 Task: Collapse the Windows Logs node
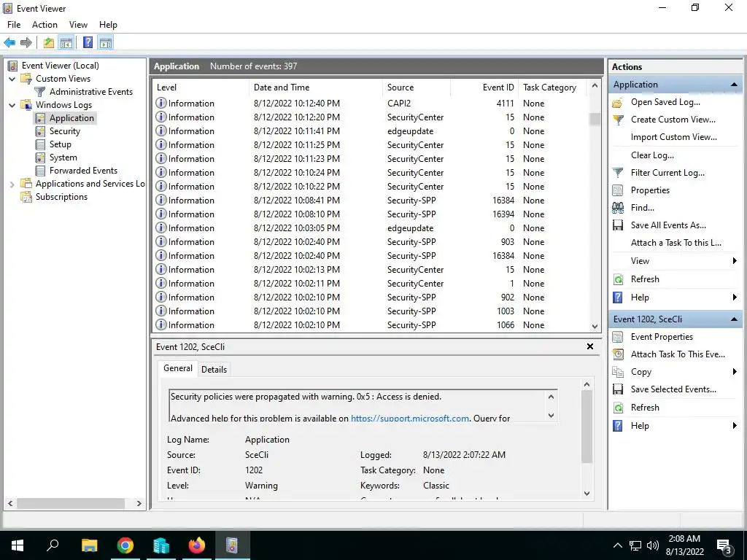[12, 105]
